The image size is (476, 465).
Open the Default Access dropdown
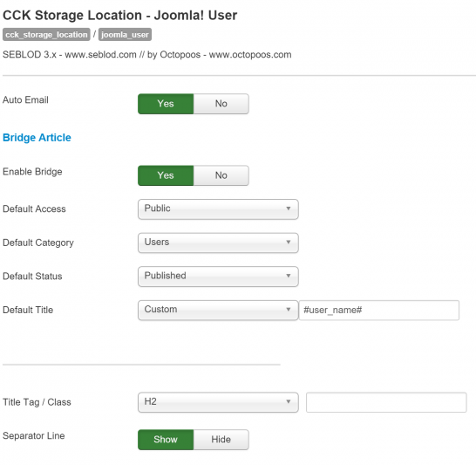pos(218,209)
